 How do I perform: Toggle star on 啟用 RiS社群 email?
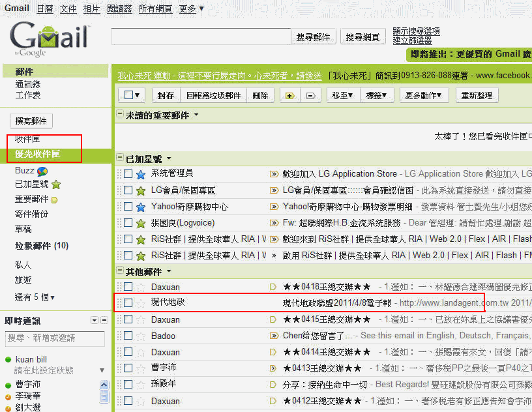tap(141, 256)
